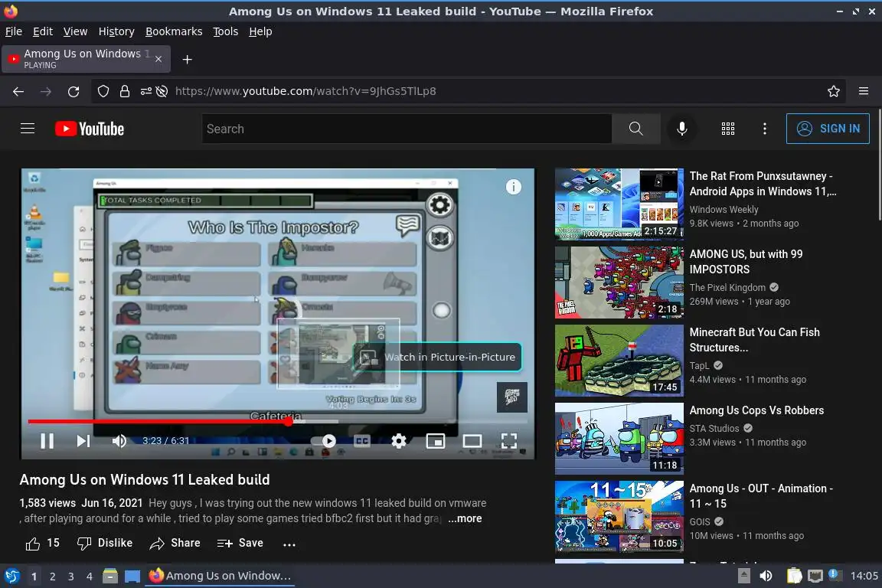Image resolution: width=882 pixels, height=588 pixels.
Task: Visit STA Studios channel
Action: [714, 428]
